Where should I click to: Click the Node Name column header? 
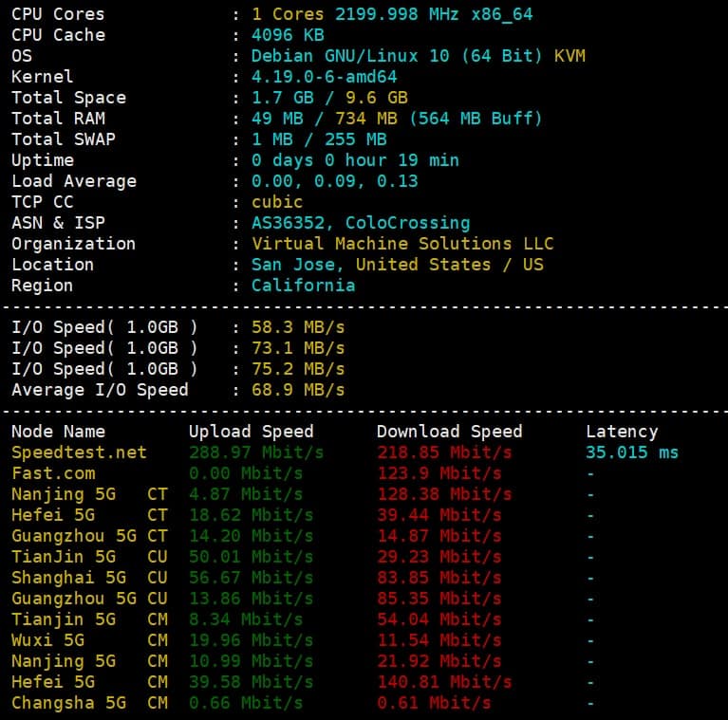pyautogui.click(x=58, y=432)
